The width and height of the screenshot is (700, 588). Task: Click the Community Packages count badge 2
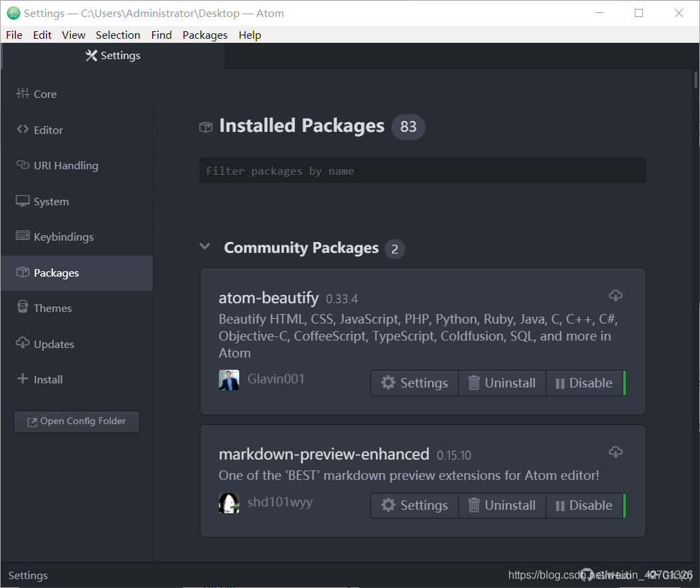pos(395,249)
